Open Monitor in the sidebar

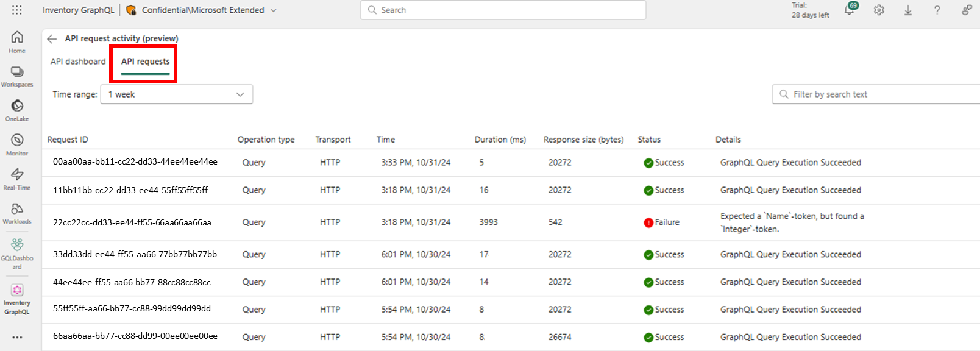(17, 144)
